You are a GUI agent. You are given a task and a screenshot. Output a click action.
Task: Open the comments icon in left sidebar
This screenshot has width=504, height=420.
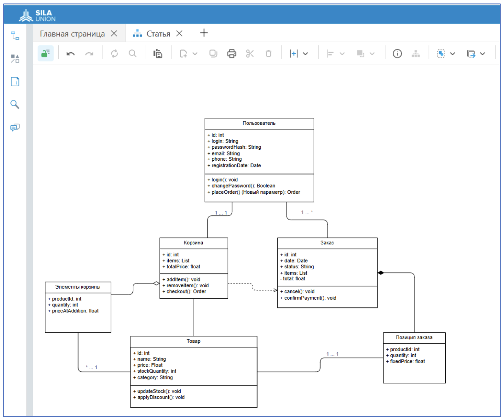click(15, 127)
